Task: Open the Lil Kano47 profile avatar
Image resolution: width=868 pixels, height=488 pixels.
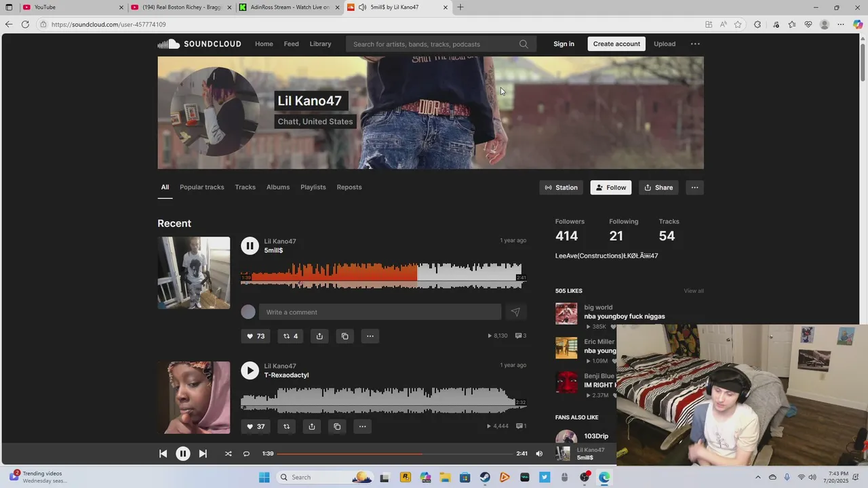Action: point(214,112)
